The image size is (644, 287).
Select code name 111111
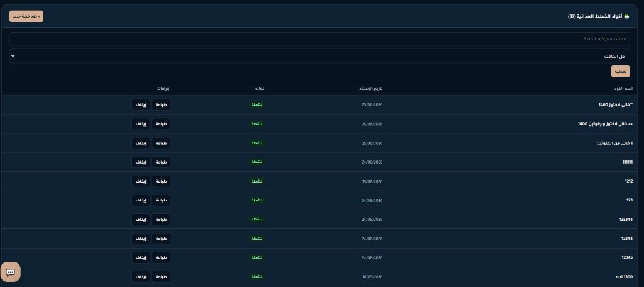pyautogui.click(x=628, y=162)
